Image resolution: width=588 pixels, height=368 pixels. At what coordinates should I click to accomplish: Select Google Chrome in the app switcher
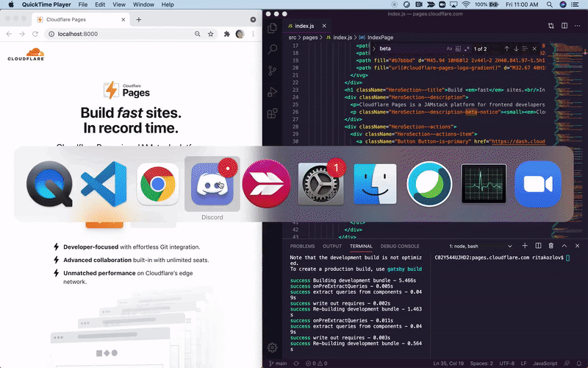[158, 184]
